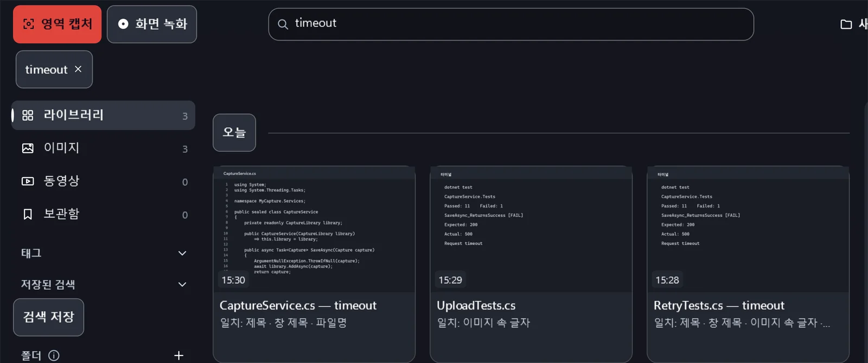868x363 pixels.
Task: Click match info under UploadTests.cs
Action: coord(483,323)
